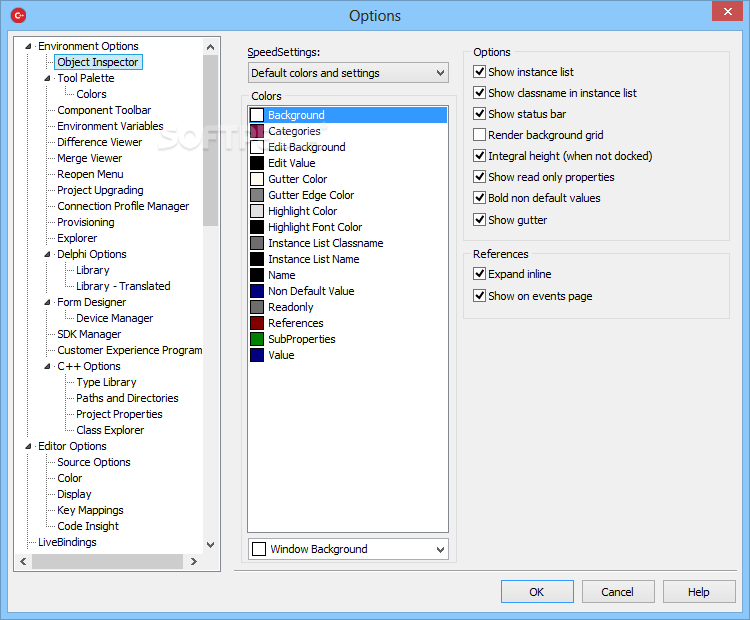Enable Render background grid checkbox
Viewport: 750px width, 620px height.
click(x=479, y=135)
